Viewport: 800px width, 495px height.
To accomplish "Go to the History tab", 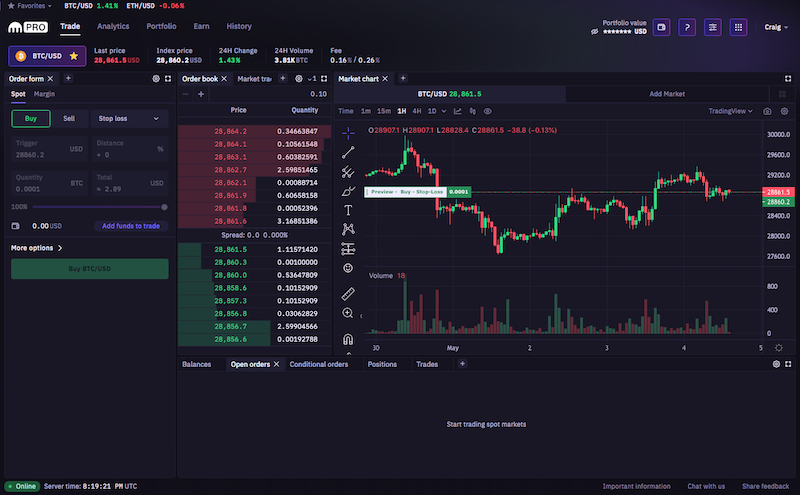I will tap(239, 27).
